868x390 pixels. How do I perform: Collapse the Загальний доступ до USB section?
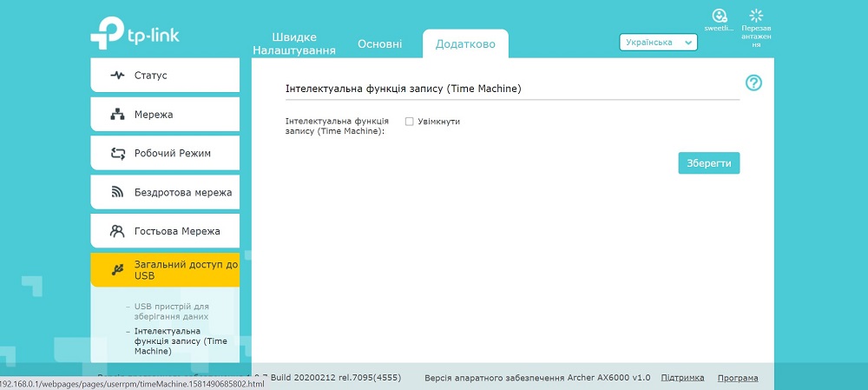click(x=165, y=270)
